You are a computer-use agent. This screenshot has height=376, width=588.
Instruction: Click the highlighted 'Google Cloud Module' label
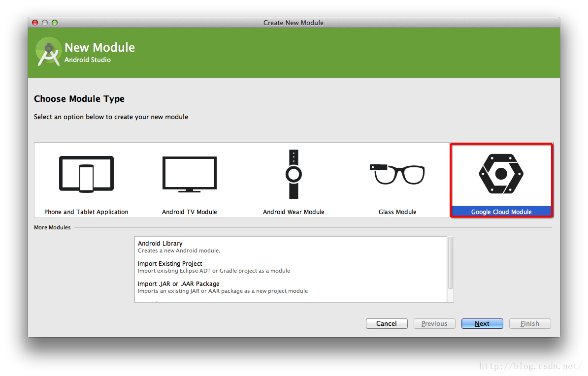[x=501, y=212]
